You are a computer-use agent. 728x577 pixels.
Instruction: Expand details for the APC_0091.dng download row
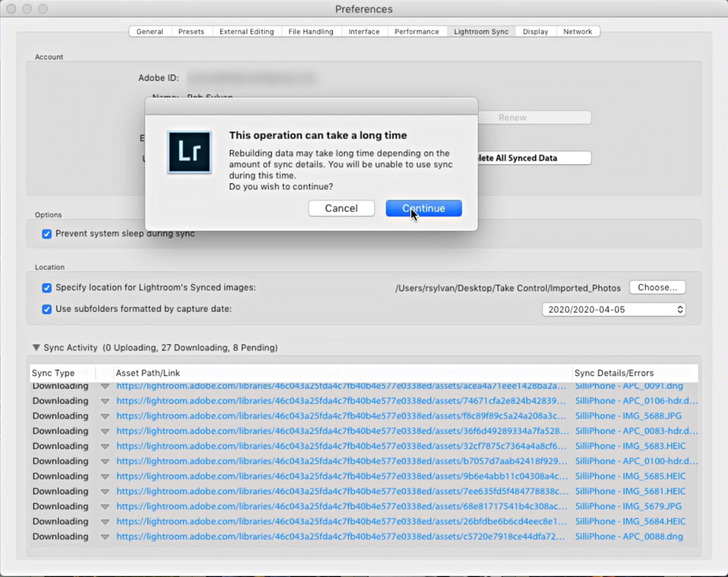point(105,386)
